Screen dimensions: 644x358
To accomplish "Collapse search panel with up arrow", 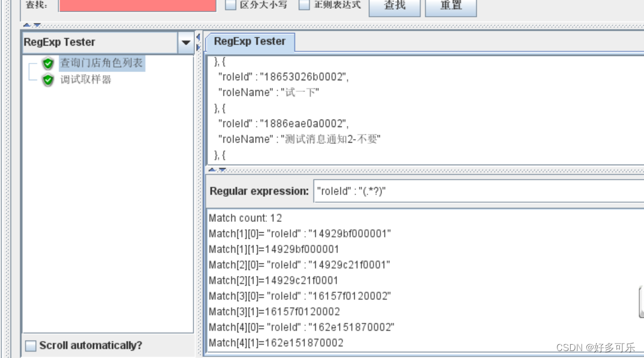I will pyautogui.click(x=27, y=25).
